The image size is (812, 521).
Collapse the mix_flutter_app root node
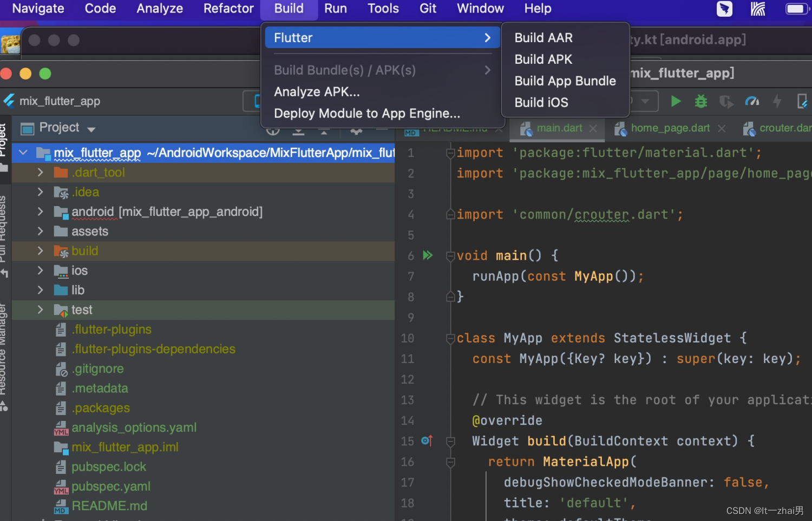pyautogui.click(x=23, y=153)
